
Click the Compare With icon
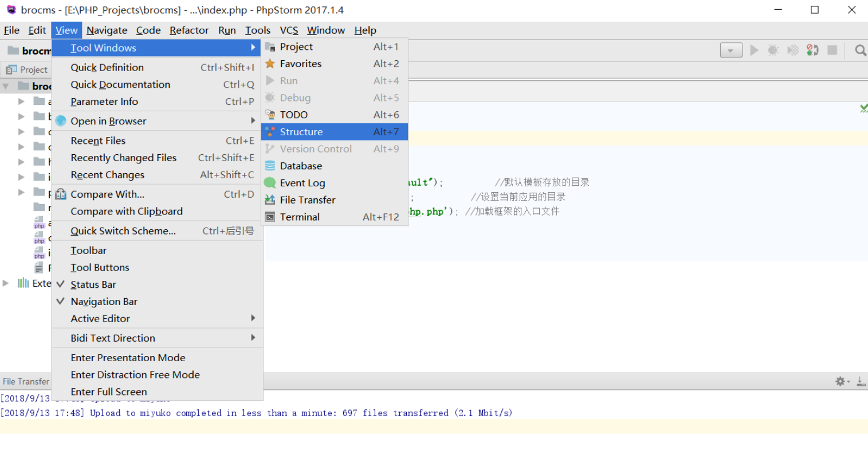61,194
